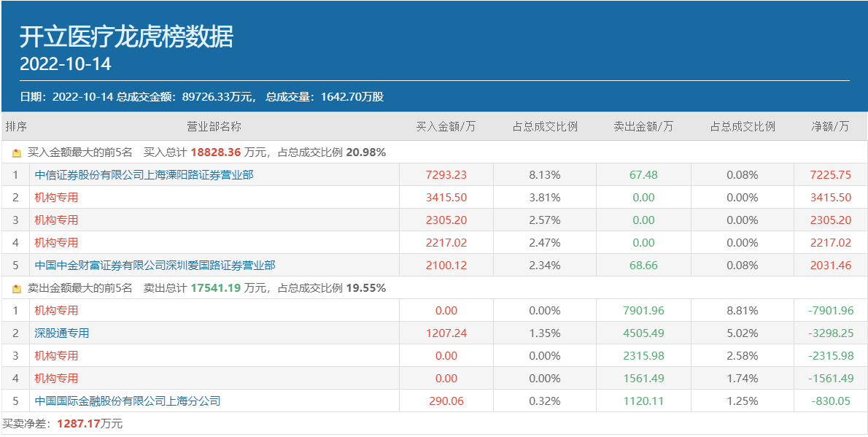Click 机构专用 in the row buying 2305.20
Screen dimensions: 868x437
pyautogui.click(x=56, y=220)
